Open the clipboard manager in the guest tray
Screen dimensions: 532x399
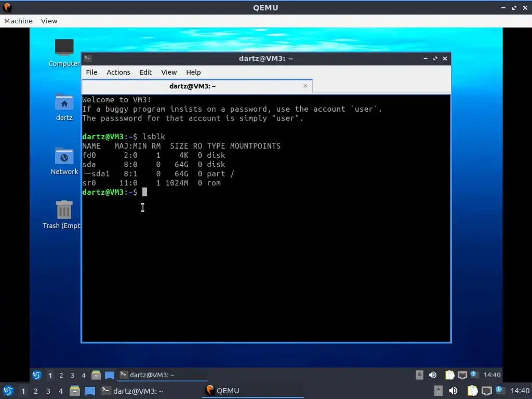pos(450,375)
